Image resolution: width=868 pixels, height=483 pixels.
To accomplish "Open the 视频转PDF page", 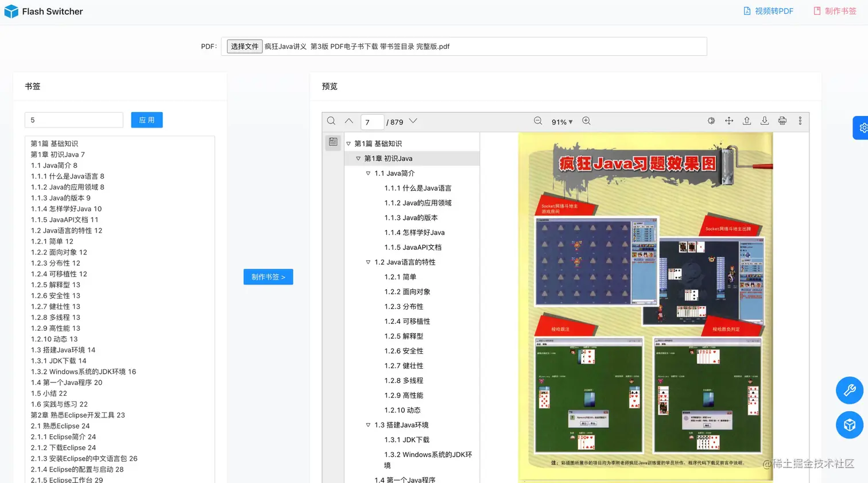I will (768, 11).
